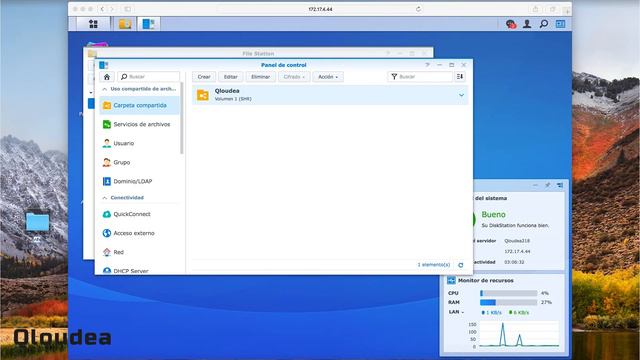Click the browser address bar 172.17.4.44
Viewport: 640px width, 360px height.
(x=320, y=9)
